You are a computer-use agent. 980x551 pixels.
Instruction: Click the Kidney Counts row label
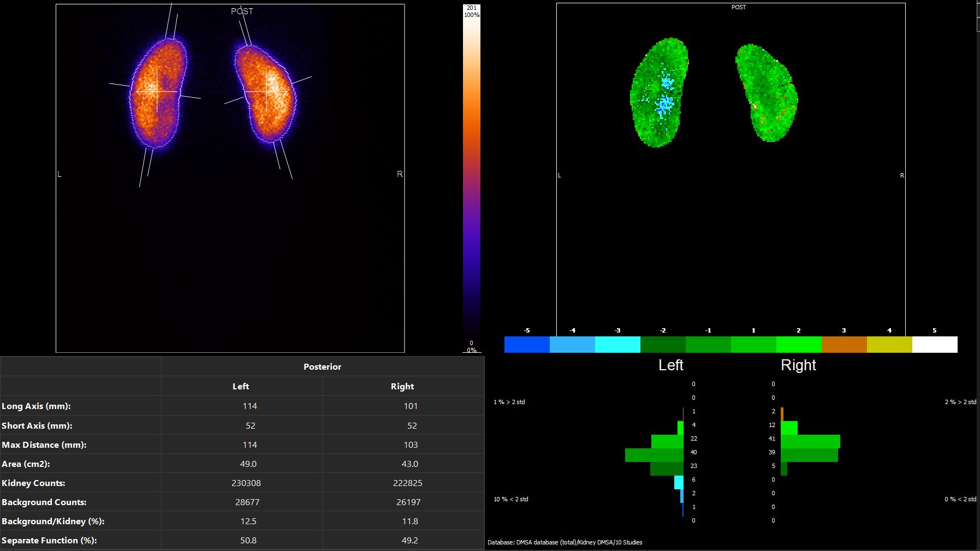(33, 483)
